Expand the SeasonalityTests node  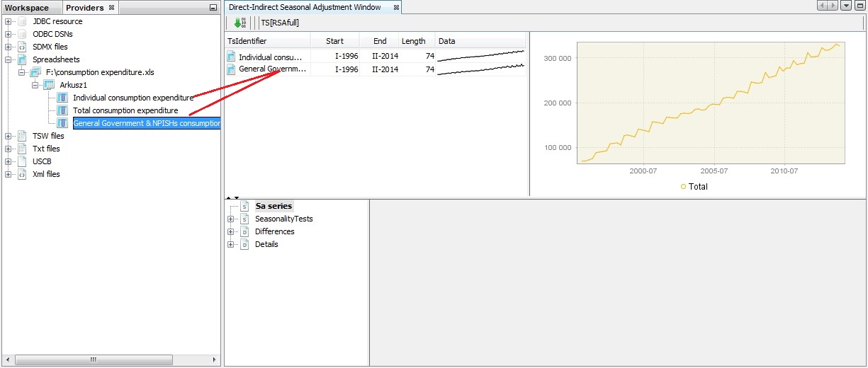click(230, 219)
